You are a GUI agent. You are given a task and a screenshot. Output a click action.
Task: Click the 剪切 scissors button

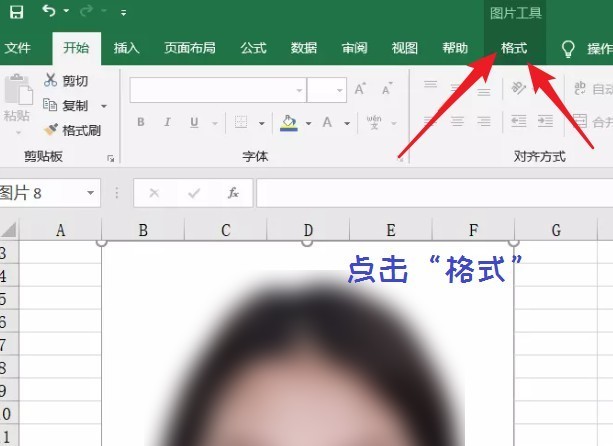pyautogui.click(x=66, y=81)
